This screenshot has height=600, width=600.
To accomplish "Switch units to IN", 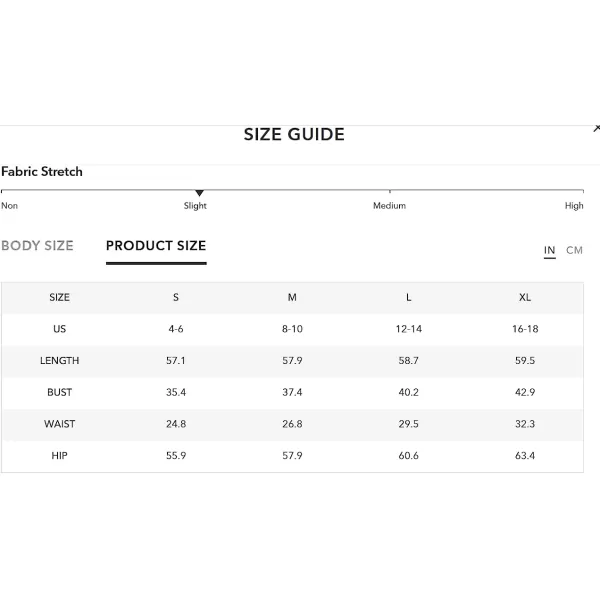I will pyautogui.click(x=549, y=250).
